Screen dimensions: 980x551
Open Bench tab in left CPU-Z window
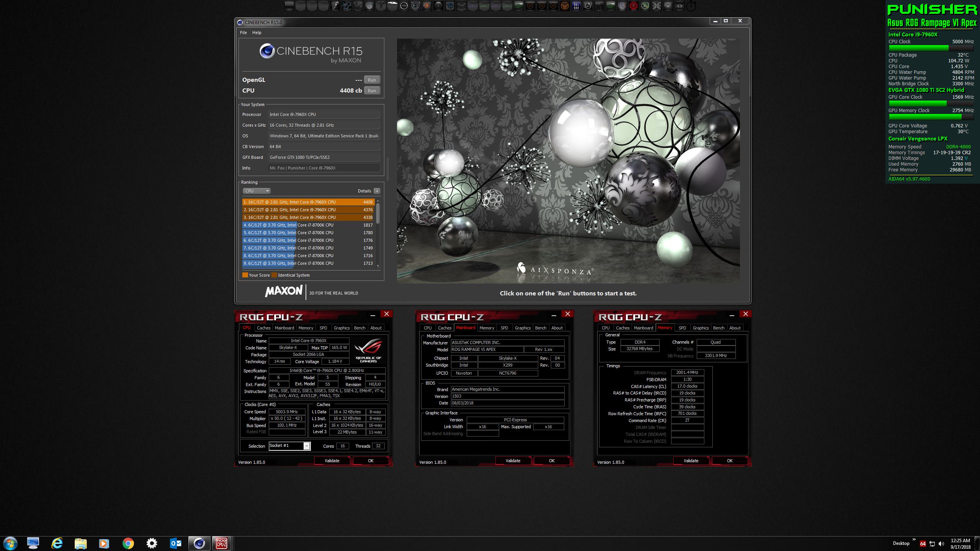[359, 328]
